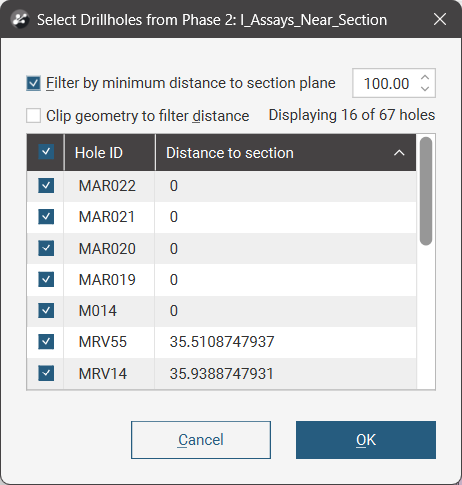The image size is (462, 485).
Task: Close the Select Drillholes dialog
Action: click(x=440, y=19)
